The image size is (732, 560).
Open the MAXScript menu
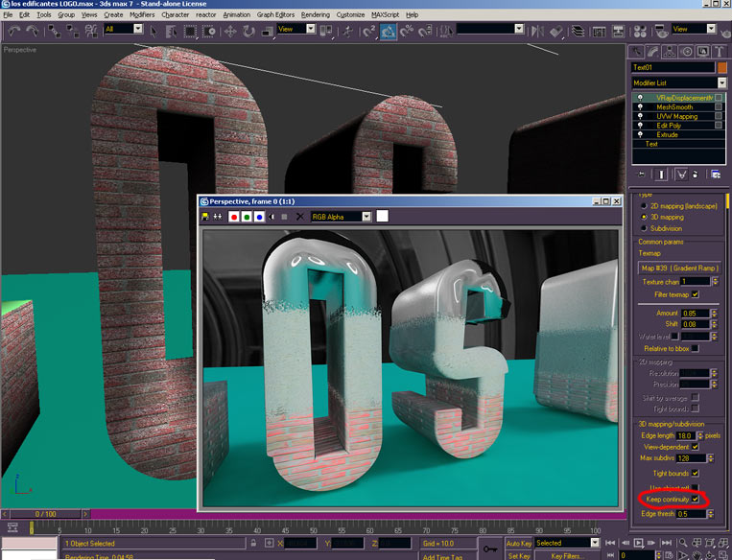tap(385, 15)
